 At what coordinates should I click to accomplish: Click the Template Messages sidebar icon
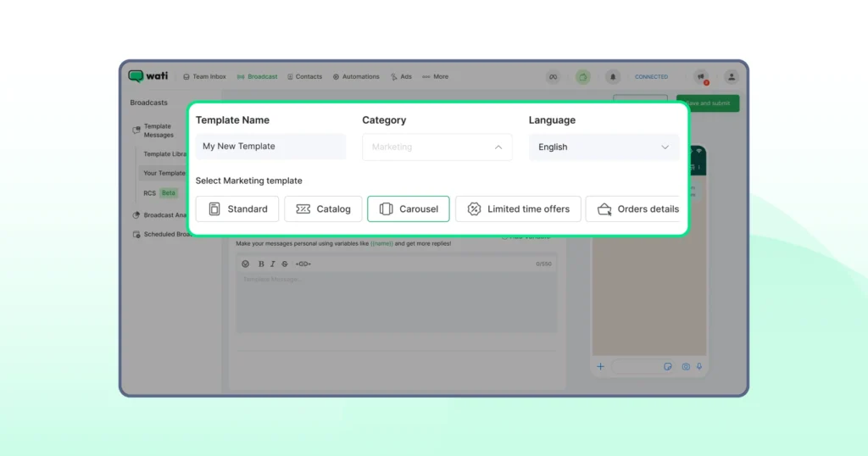pyautogui.click(x=136, y=130)
